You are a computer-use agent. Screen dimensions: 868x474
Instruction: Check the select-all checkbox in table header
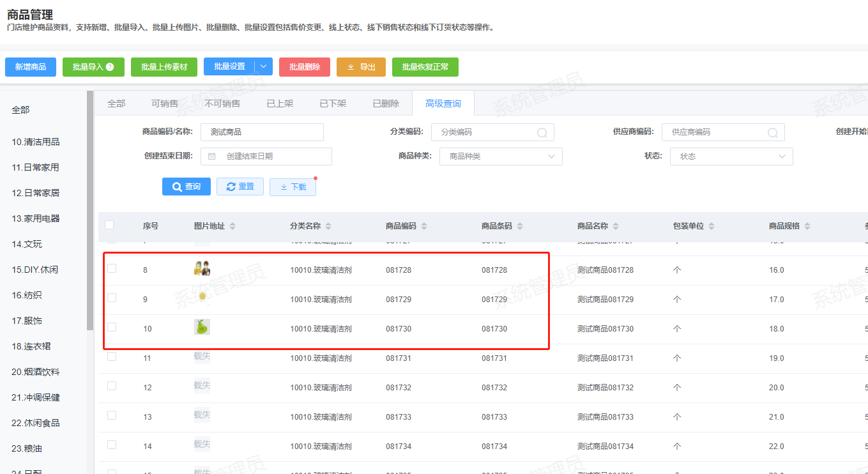(x=109, y=225)
